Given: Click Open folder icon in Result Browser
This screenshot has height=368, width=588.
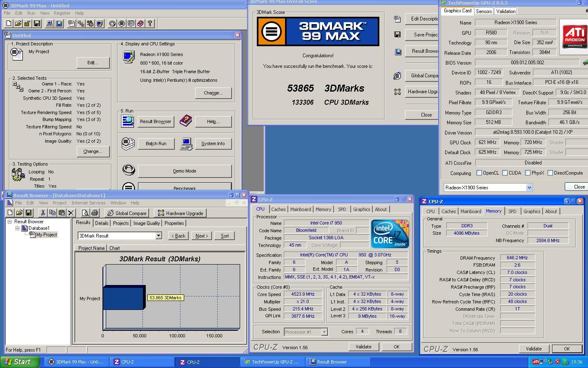Looking at the screenshot, I should point(19,213).
